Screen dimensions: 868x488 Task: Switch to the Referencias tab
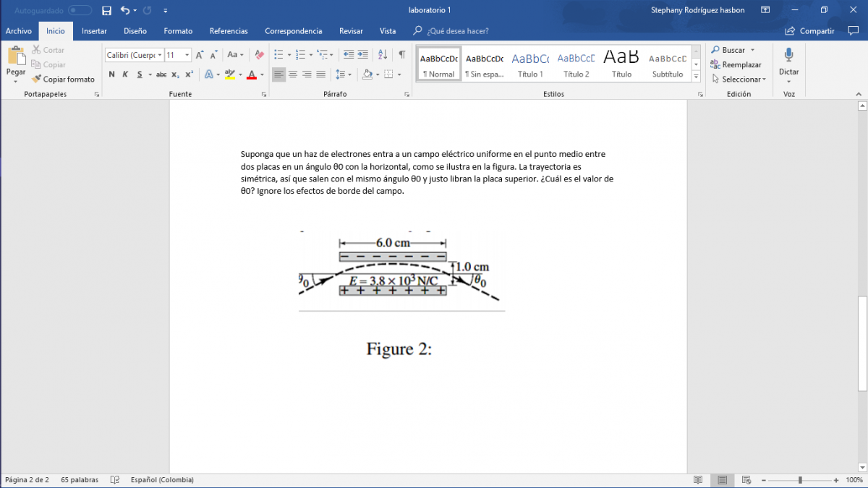229,31
